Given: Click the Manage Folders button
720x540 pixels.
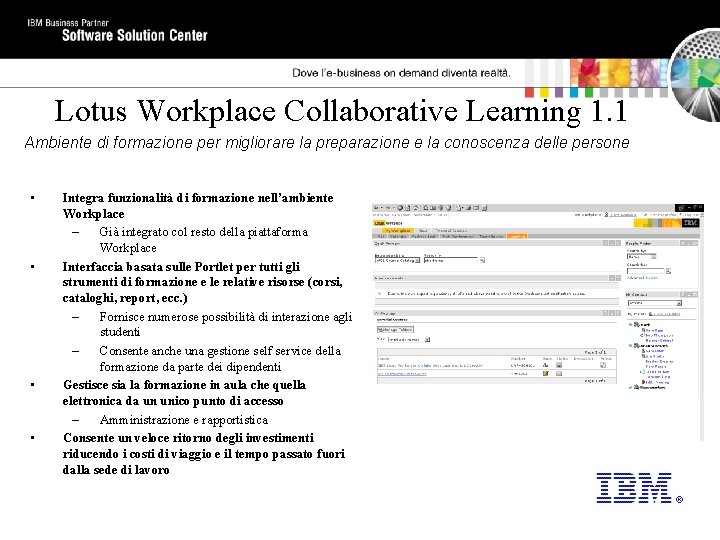Looking at the screenshot, I should (395, 329).
